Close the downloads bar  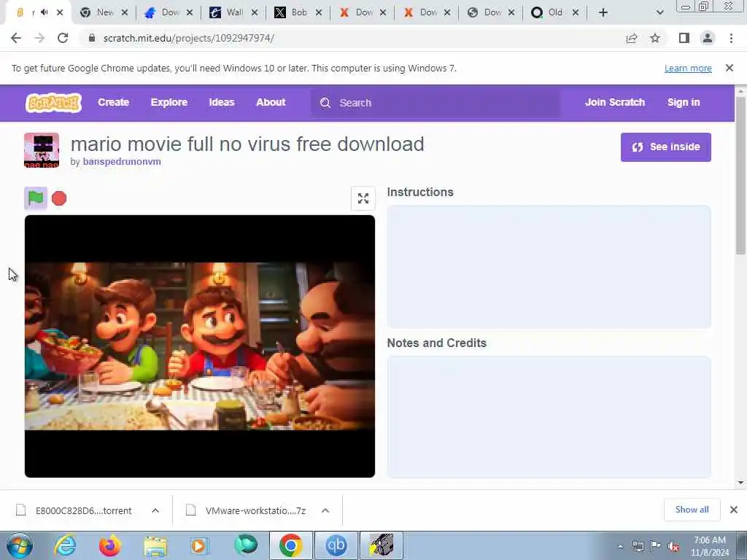pos(734,510)
